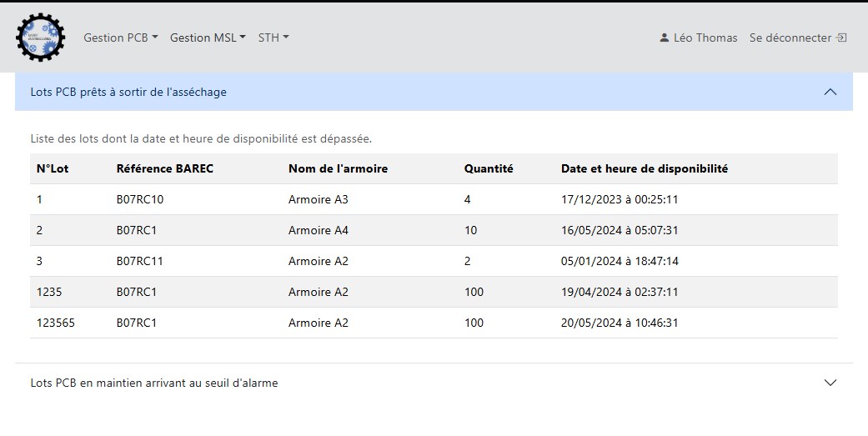Click 'Lots PCB prêts à sortir' header
Image resolution: width=868 pixels, height=436 pixels.
[x=128, y=92]
